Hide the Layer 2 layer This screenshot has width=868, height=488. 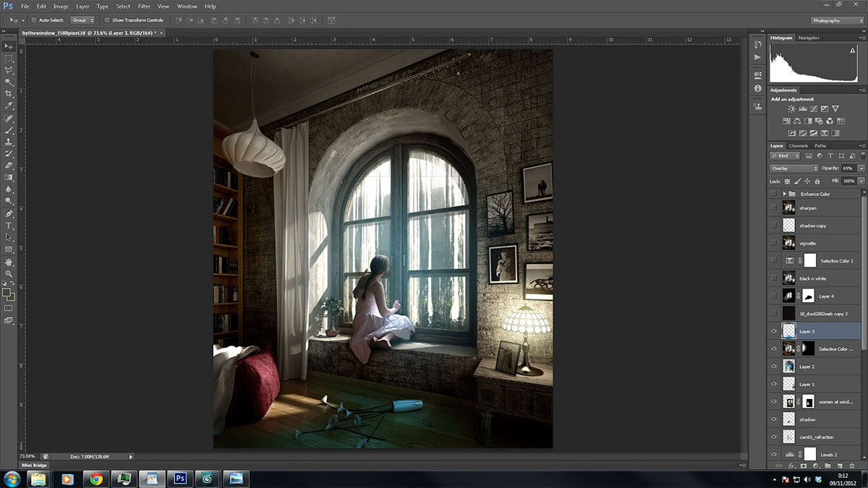tap(774, 367)
